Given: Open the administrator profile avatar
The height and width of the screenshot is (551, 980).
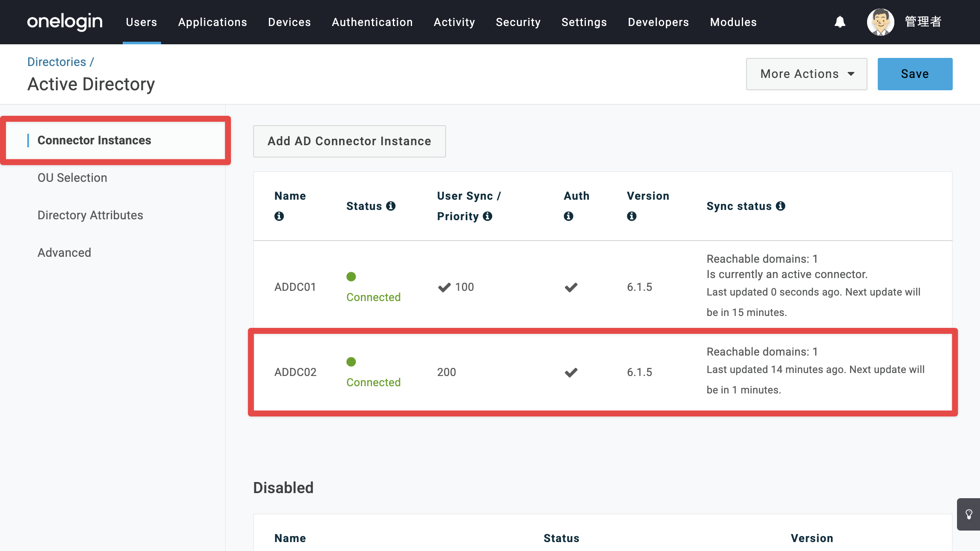Looking at the screenshot, I should 880,22.
